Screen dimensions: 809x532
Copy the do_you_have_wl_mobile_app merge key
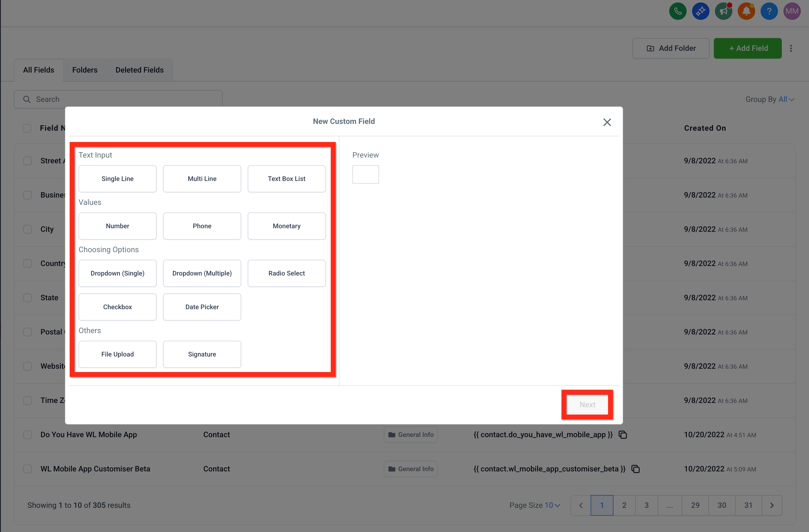622,434
